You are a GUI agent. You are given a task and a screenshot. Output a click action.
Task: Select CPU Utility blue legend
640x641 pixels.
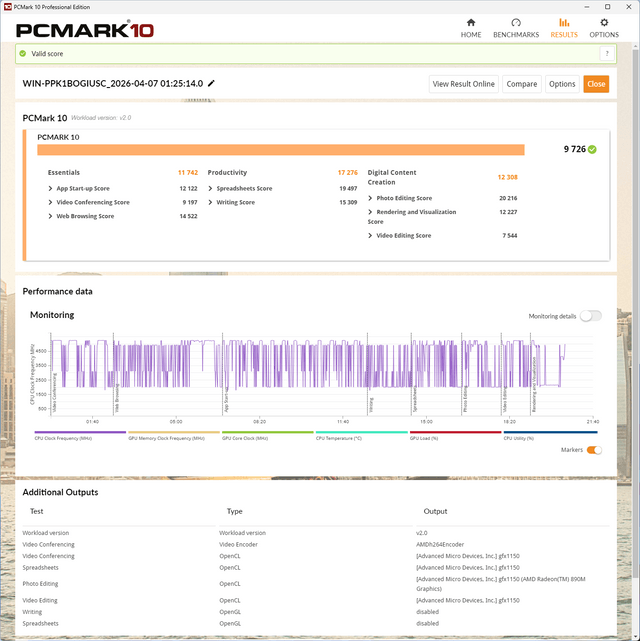click(550, 435)
